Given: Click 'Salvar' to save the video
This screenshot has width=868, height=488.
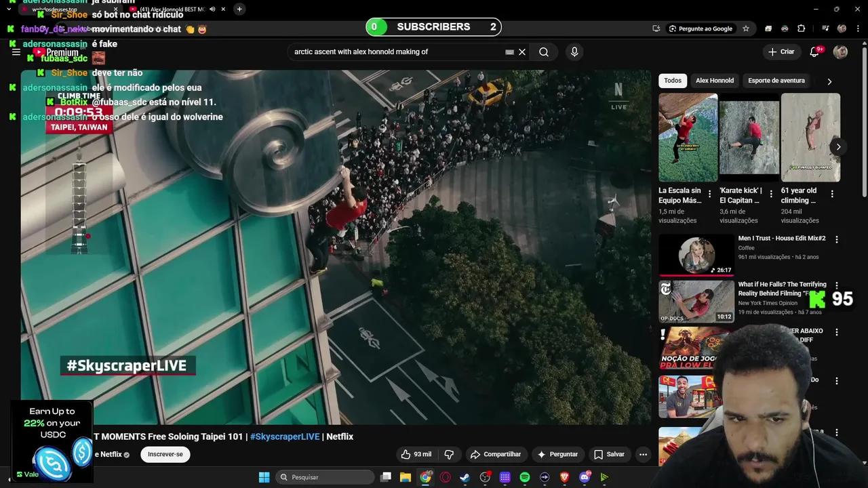Looking at the screenshot, I should tap(609, 454).
